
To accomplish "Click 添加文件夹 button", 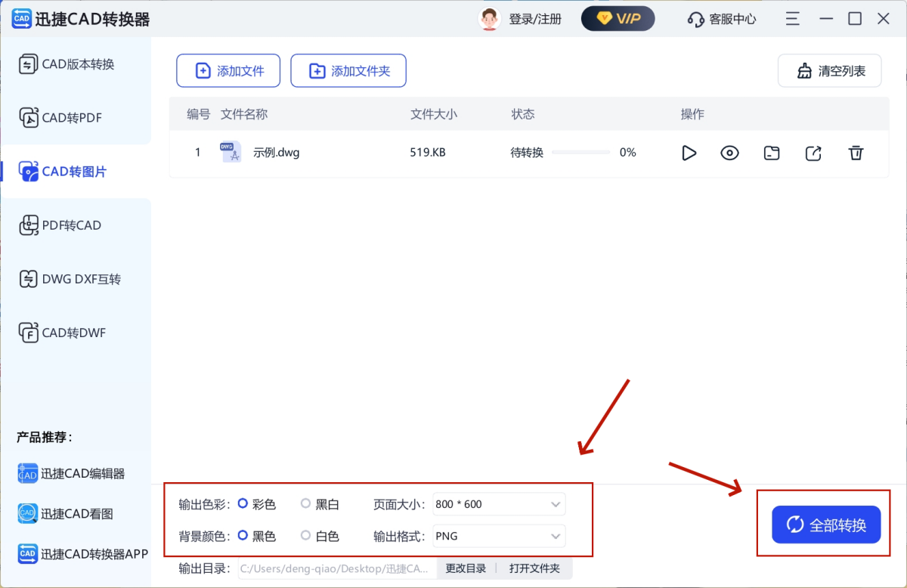I will click(x=348, y=71).
